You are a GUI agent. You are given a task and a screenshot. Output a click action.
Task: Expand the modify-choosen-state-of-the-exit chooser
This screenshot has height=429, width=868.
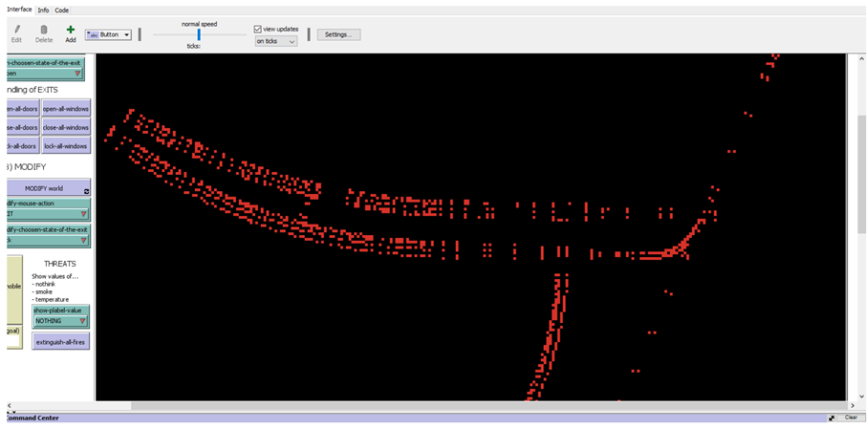83,240
